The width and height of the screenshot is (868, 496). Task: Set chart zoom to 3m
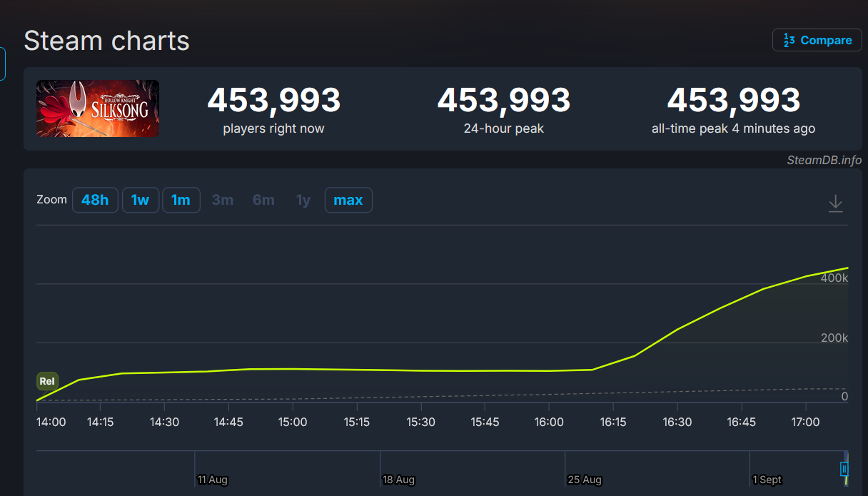pyautogui.click(x=223, y=200)
